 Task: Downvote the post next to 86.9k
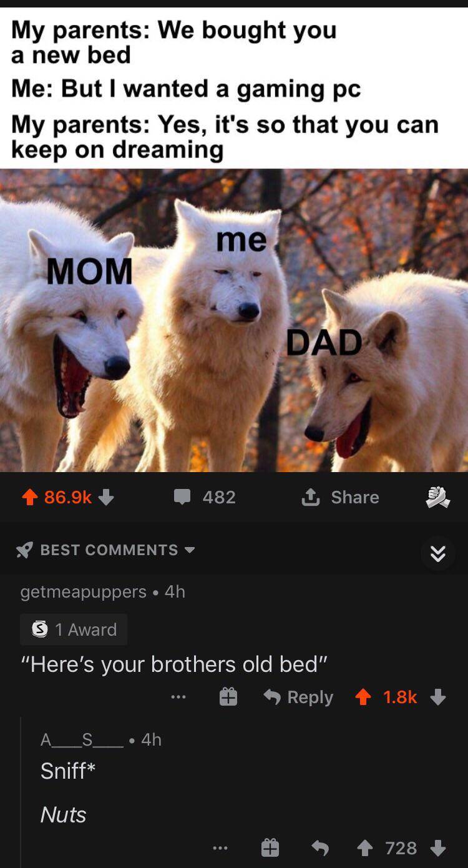click(x=106, y=497)
